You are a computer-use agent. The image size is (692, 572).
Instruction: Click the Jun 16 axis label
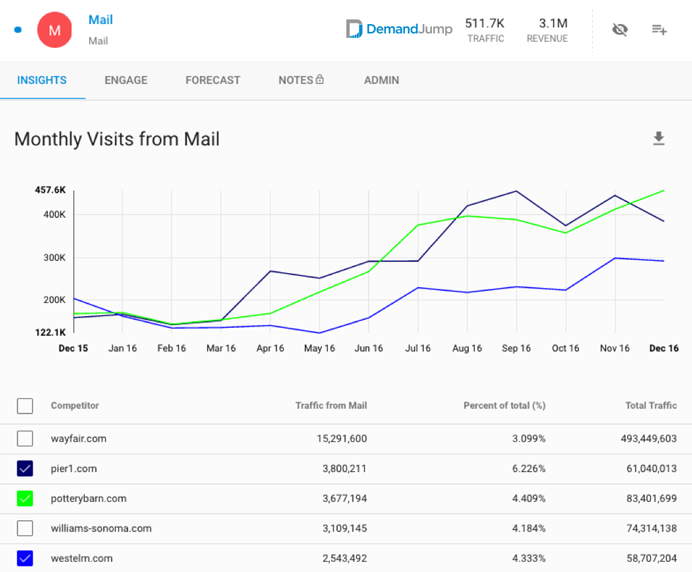369,348
